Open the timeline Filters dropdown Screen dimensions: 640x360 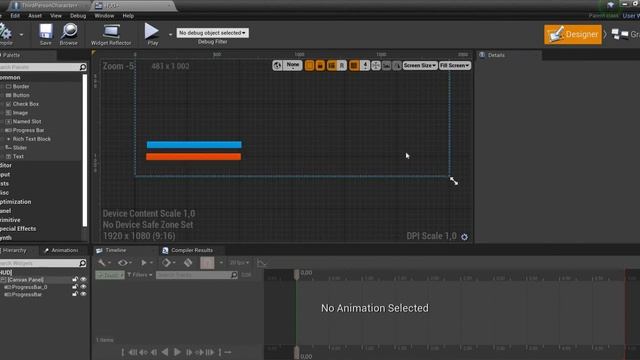[x=140, y=275]
